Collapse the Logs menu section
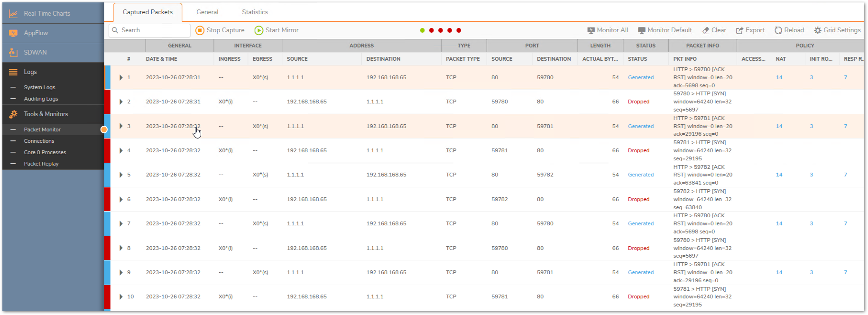This screenshot has width=868, height=315. (x=30, y=72)
